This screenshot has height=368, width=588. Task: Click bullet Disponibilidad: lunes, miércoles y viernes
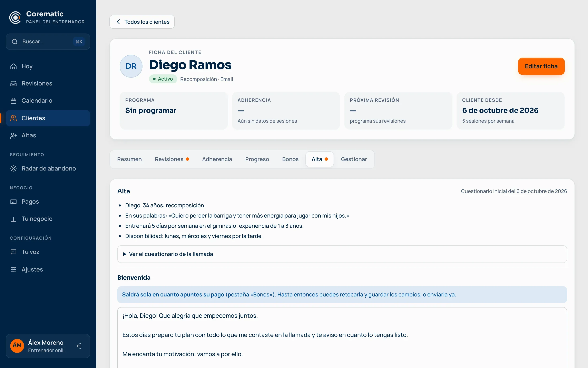(194, 236)
